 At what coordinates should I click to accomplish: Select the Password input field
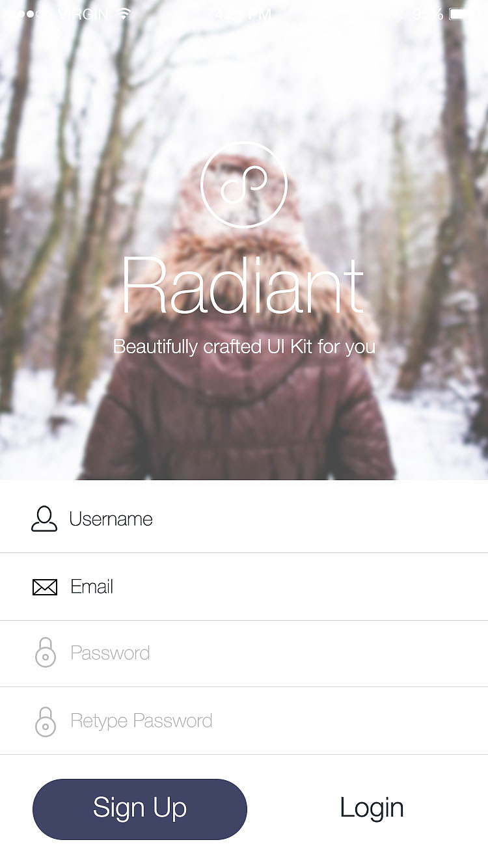(x=244, y=653)
